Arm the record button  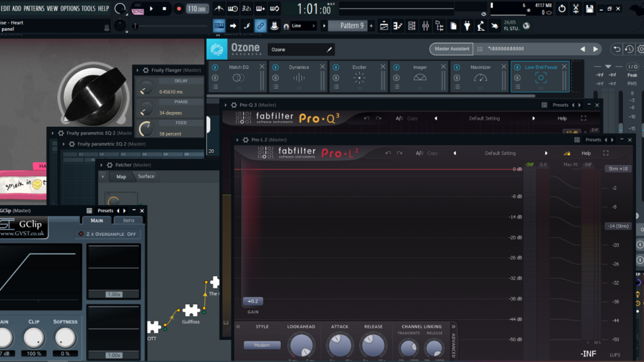(x=179, y=8)
